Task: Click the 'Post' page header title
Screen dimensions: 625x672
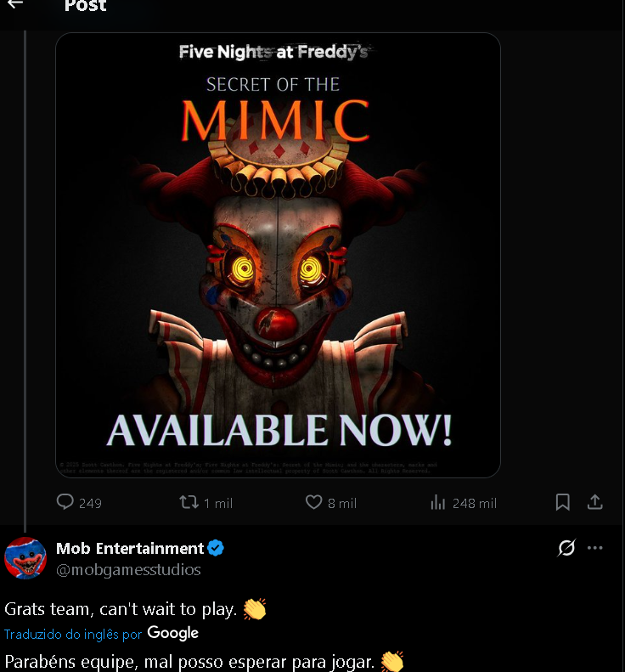Action: point(85,5)
